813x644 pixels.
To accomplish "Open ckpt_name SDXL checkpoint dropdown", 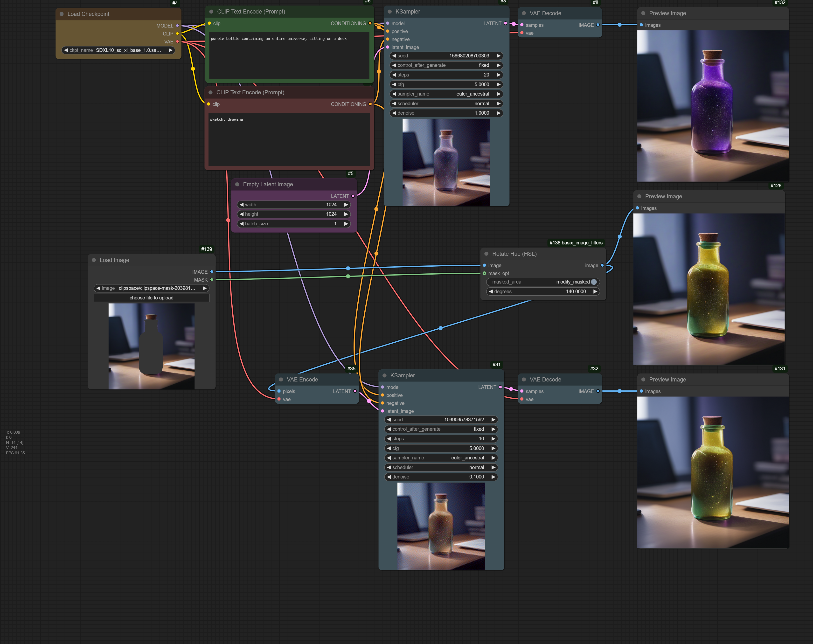I will point(118,50).
